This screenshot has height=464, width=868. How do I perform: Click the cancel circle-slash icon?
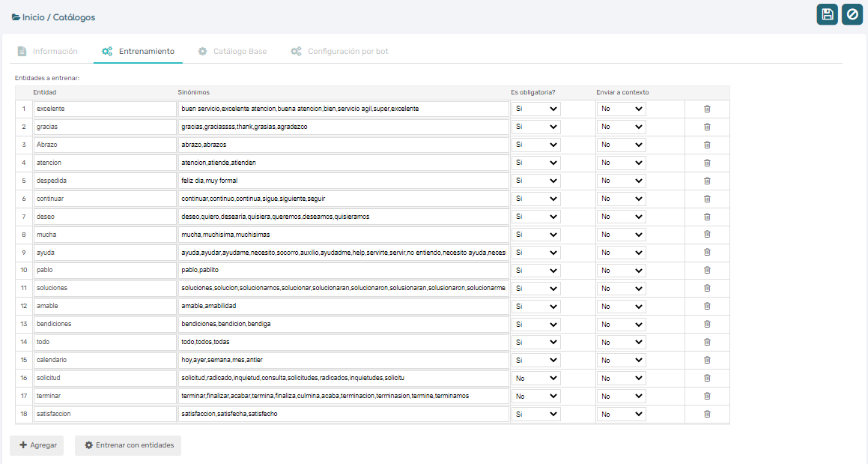[x=852, y=14]
